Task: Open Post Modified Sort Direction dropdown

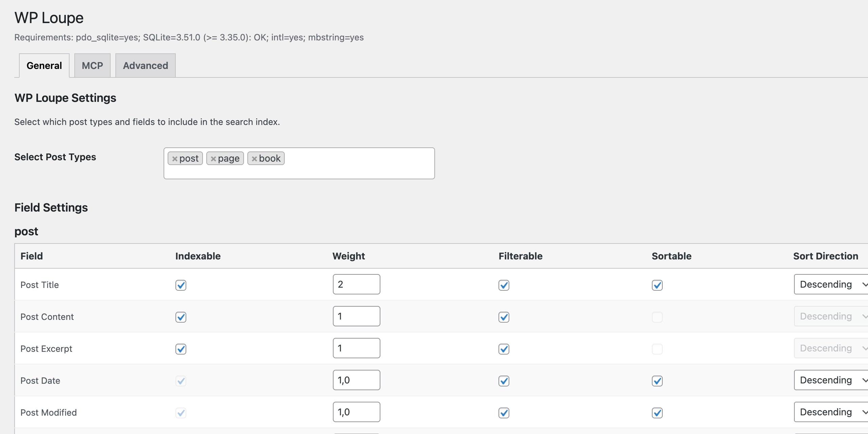Action: pos(831,412)
